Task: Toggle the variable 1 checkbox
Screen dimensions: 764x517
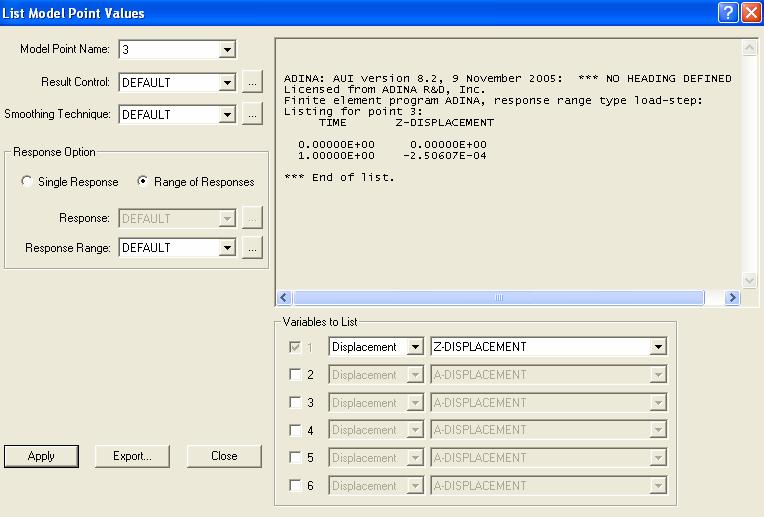Action: (295, 347)
